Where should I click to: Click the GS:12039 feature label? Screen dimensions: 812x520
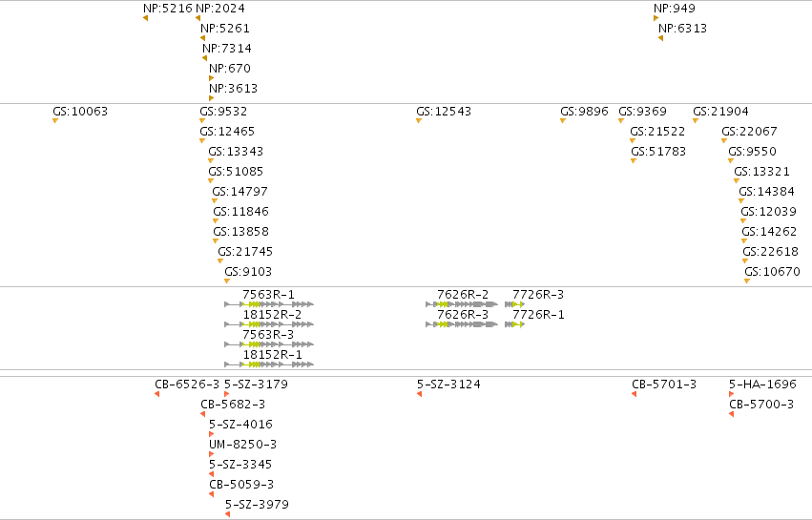(x=768, y=212)
